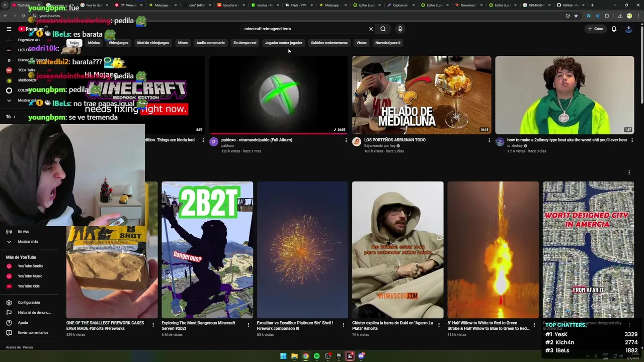Expand Mostrar más in subscriptions list
This screenshot has height=362, width=644.
(x=30, y=100)
